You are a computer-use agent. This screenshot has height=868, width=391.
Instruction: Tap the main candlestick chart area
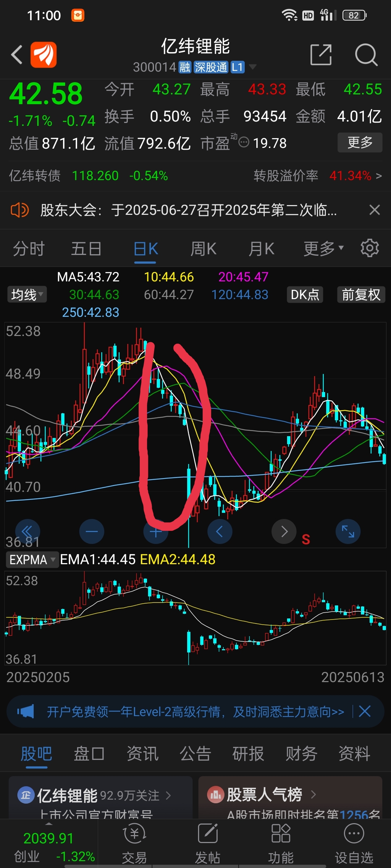tap(195, 435)
